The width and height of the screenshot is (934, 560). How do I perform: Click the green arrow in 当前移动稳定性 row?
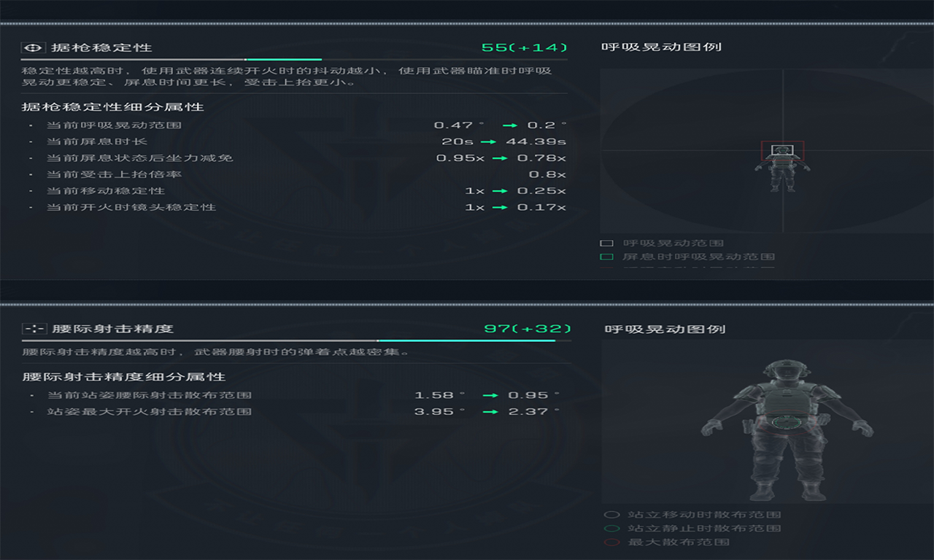coord(500,191)
